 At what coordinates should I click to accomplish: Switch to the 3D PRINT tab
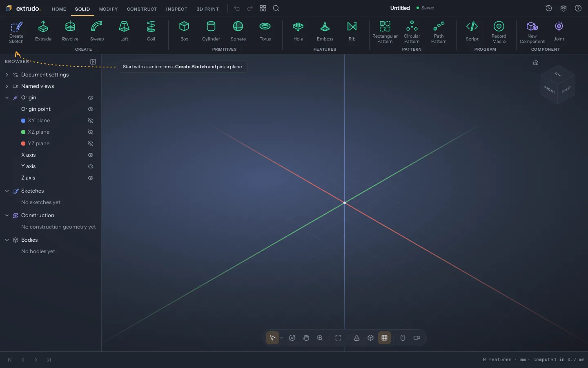(x=208, y=9)
